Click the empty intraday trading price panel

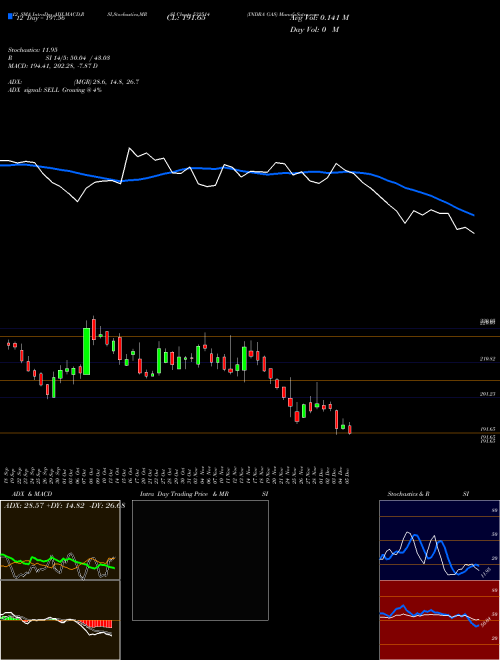pos(200,560)
